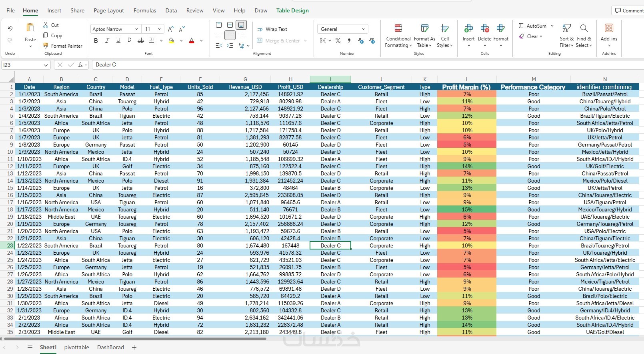Image resolution: width=644 pixels, height=354 pixels.
Task: Click the Find & Select magnifier icon
Action: tap(584, 28)
